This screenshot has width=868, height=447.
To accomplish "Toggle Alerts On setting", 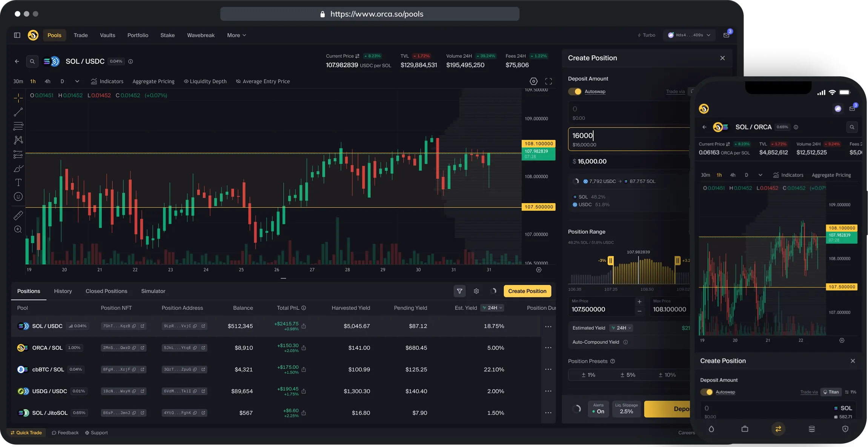I will pos(598,408).
